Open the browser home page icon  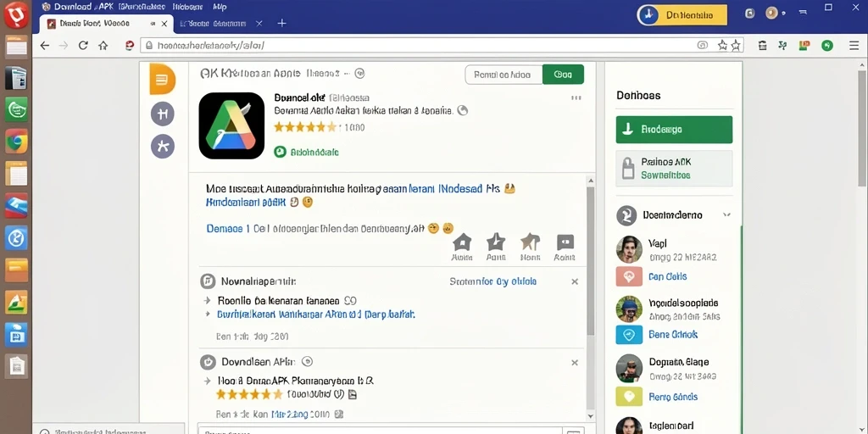click(x=103, y=46)
